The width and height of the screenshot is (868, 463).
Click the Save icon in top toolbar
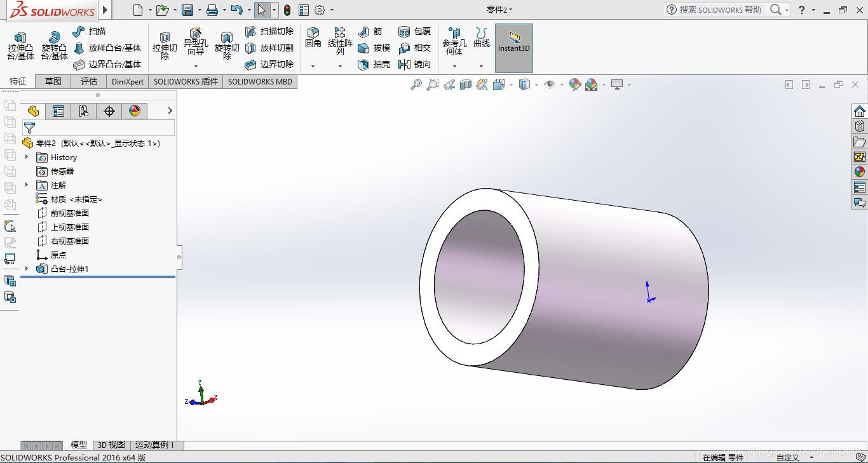187,10
